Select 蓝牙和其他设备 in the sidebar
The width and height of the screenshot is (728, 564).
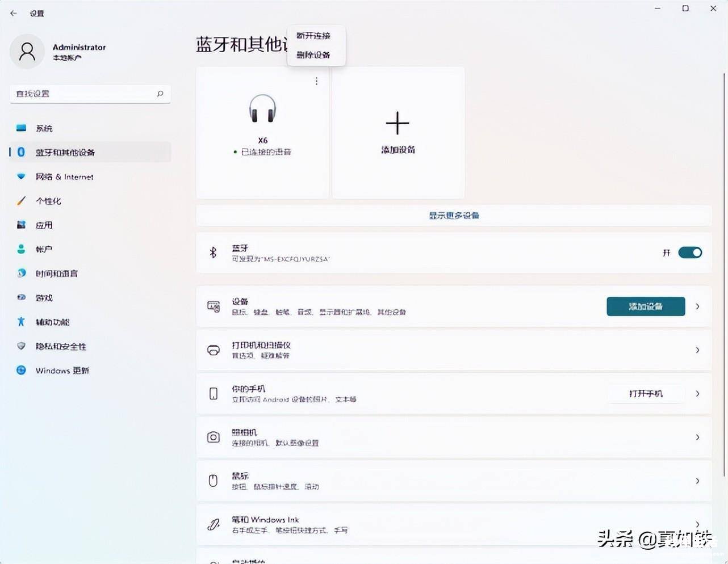coord(90,152)
